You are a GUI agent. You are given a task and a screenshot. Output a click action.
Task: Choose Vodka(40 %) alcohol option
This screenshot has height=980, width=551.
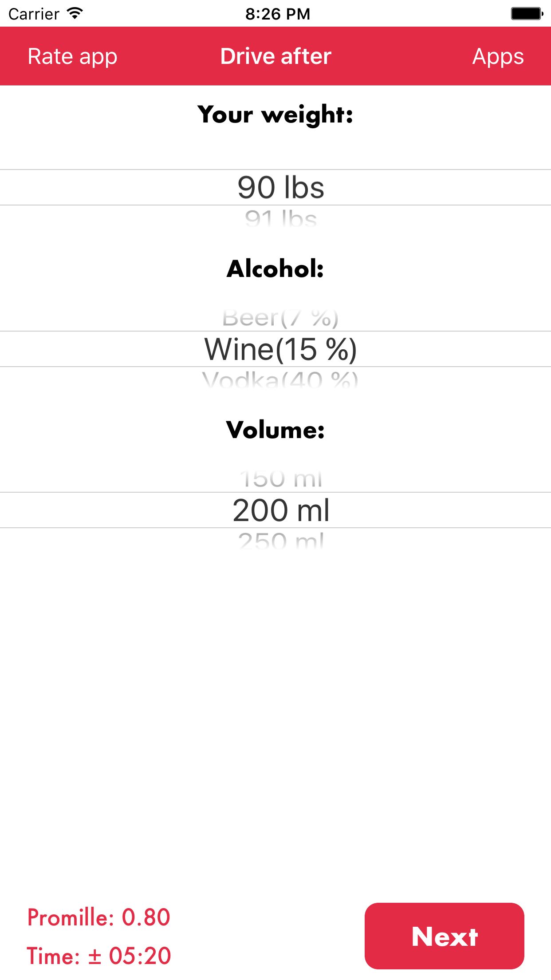[280, 379]
